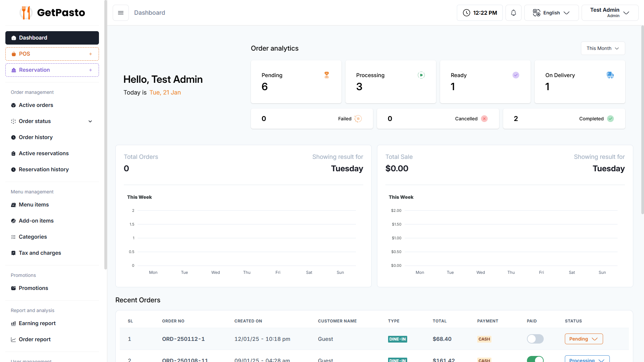The width and height of the screenshot is (644, 362).
Task: Click the clock icon beside 12:22 PM
Action: [466, 13]
